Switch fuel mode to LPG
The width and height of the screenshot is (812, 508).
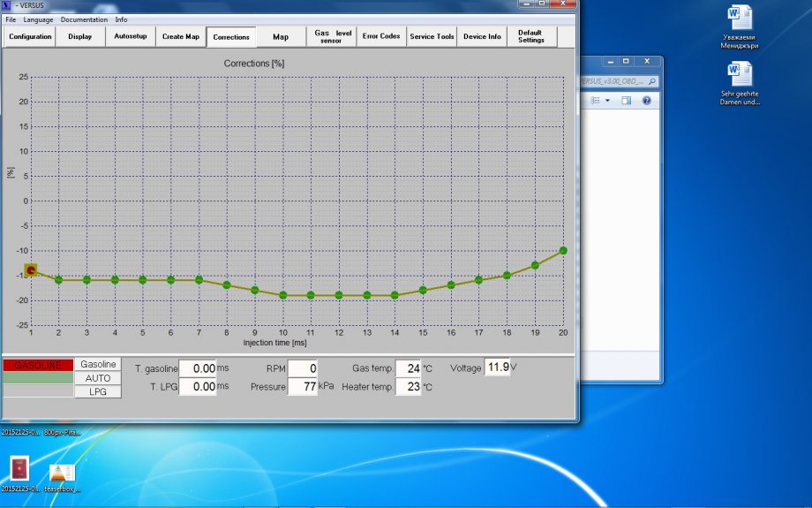click(98, 391)
